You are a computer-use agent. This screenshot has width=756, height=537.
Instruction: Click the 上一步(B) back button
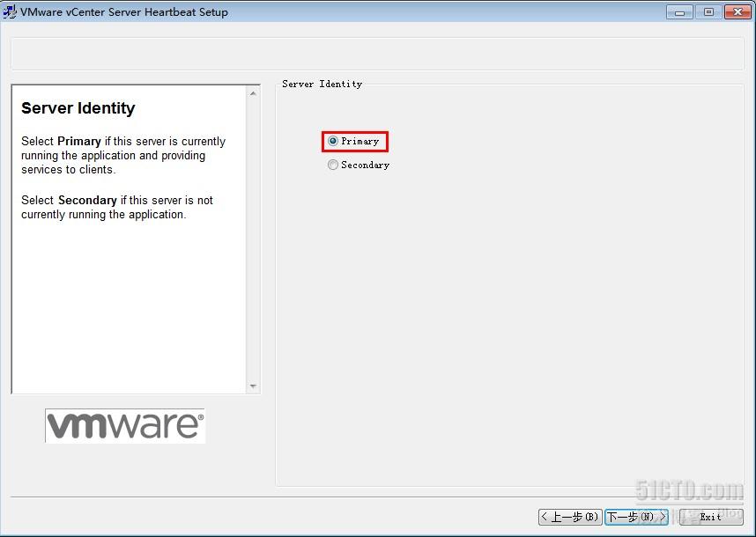point(570,517)
